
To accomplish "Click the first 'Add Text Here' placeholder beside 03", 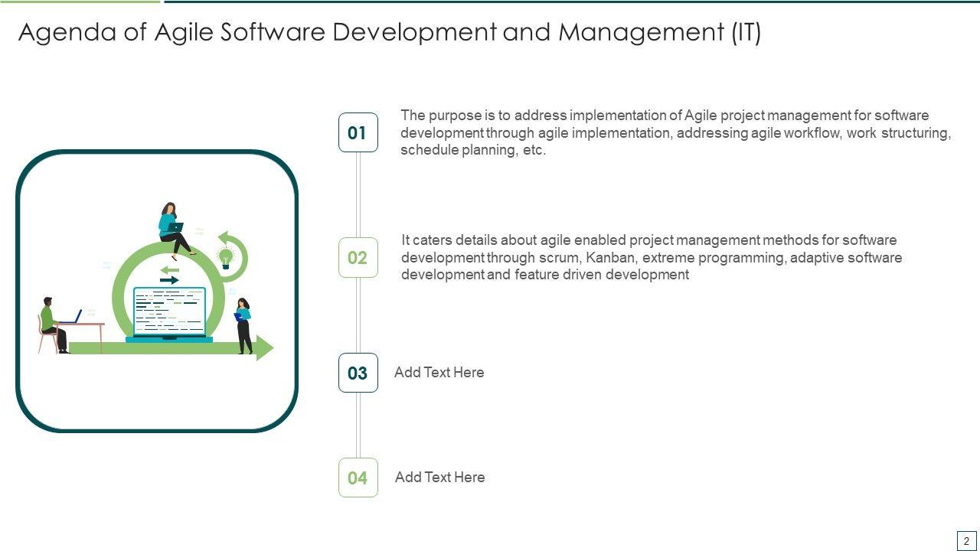I will tap(439, 373).
